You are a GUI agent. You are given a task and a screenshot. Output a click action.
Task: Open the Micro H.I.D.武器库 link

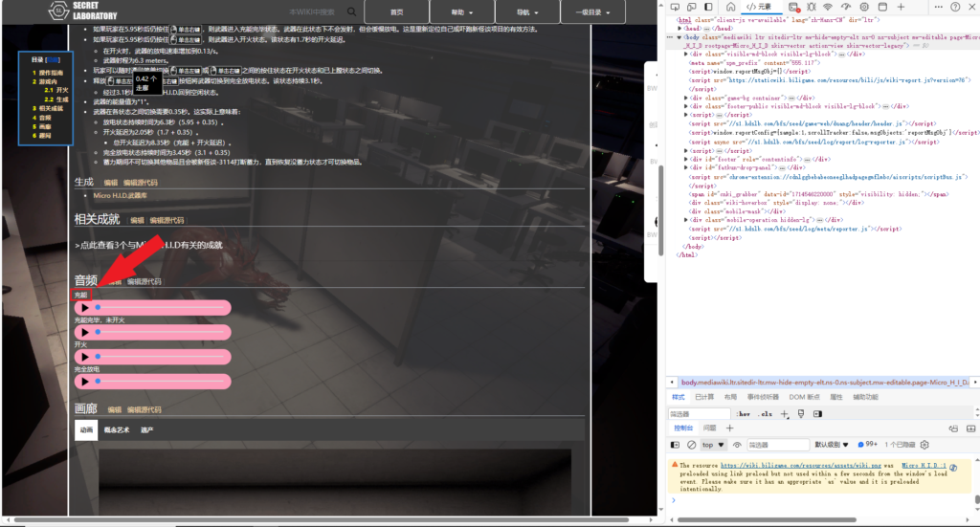[120, 195]
